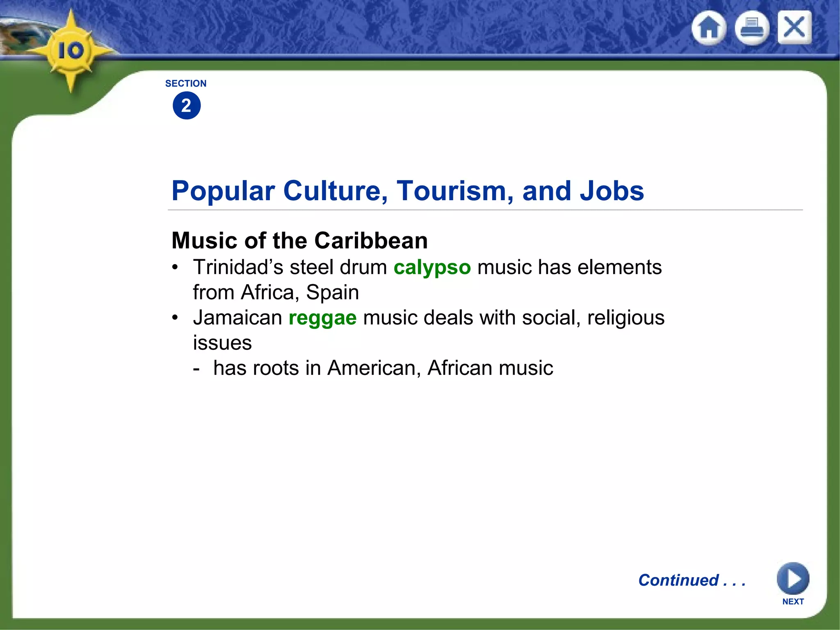Image resolution: width=840 pixels, height=630 pixels.
Task: Close the presentation with the X button
Action: 794,27
